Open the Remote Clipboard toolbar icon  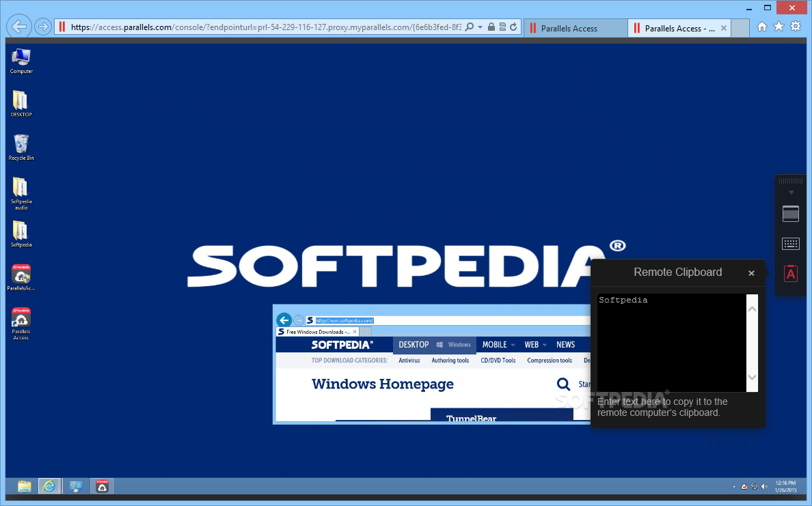[x=790, y=273]
